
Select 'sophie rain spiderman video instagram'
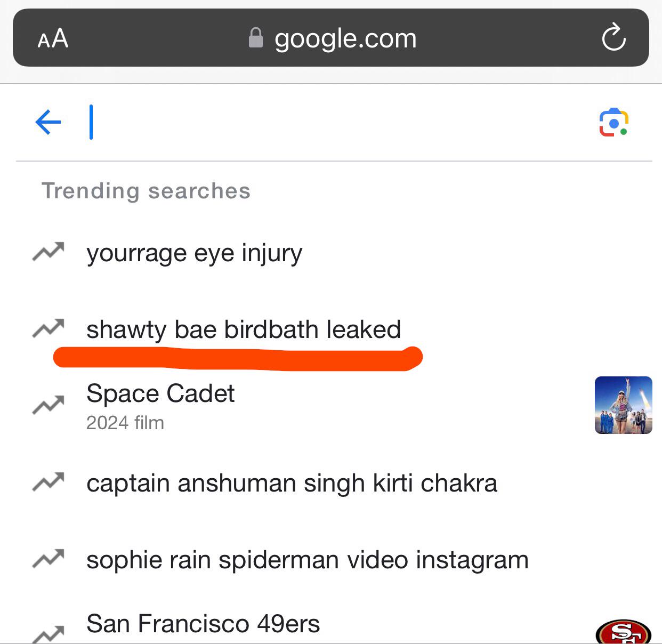pyautogui.click(x=307, y=560)
